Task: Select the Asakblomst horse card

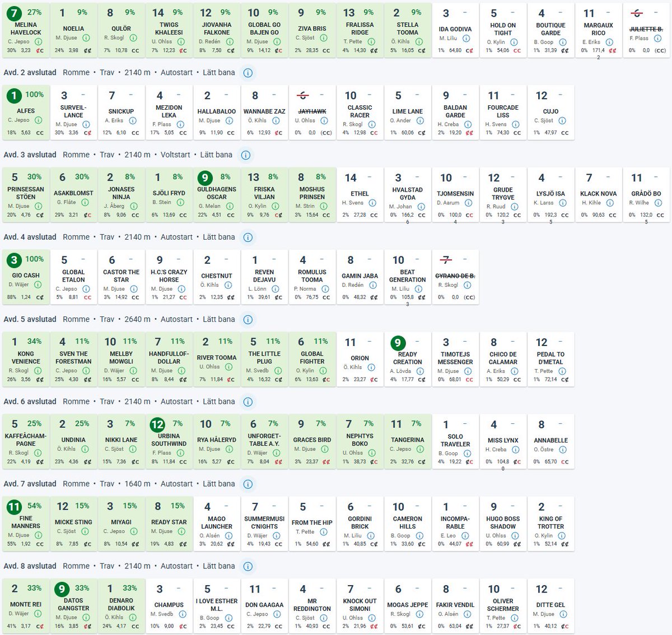Action: [x=73, y=194]
